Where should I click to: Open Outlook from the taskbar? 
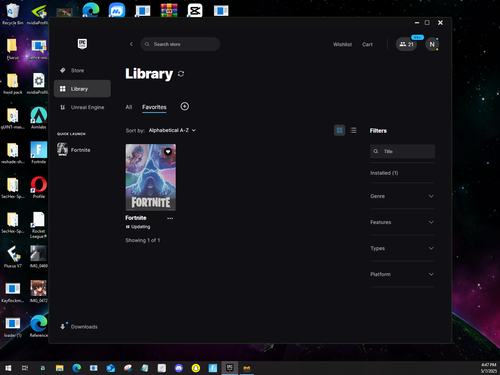coord(111,368)
